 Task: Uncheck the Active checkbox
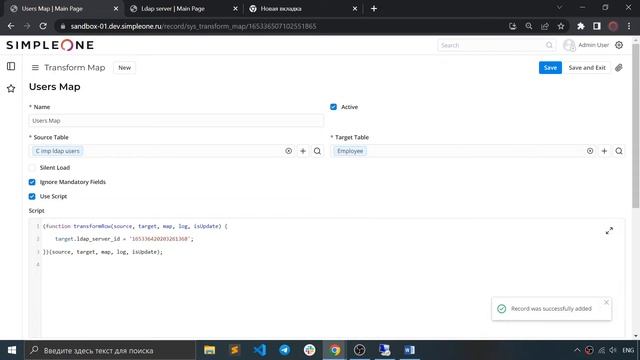(x=333, y=107)
